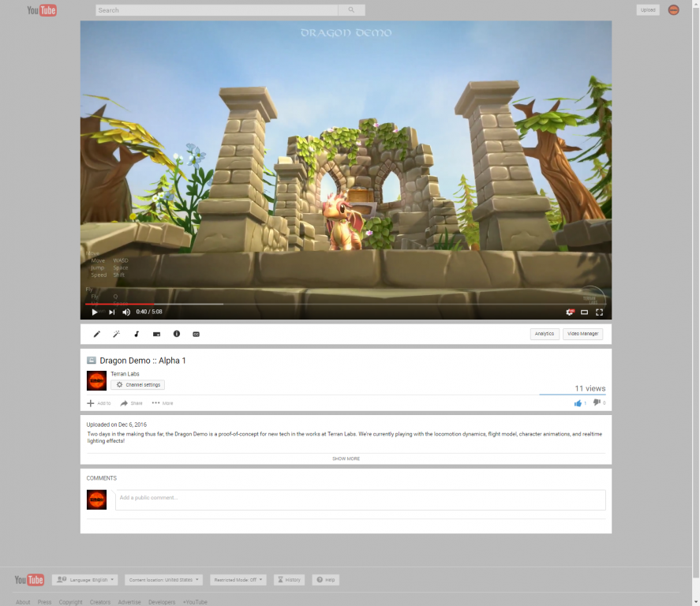Enter fullscreen mode
Viewport: 700px width, 606px height.
coord(600,312)
